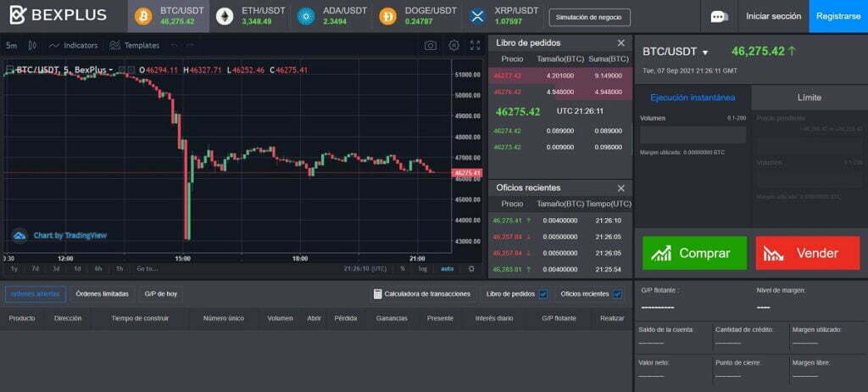868x392 pixels.
Task: Click the recent trade at 21:25:54
Action: (560, 270)
